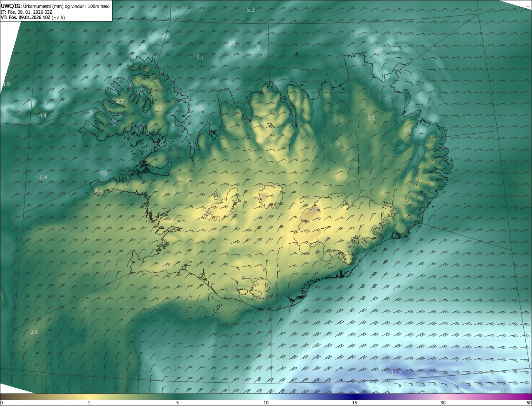Select the 3.1 value label
532x406 pixels.
tap(371, 118)
